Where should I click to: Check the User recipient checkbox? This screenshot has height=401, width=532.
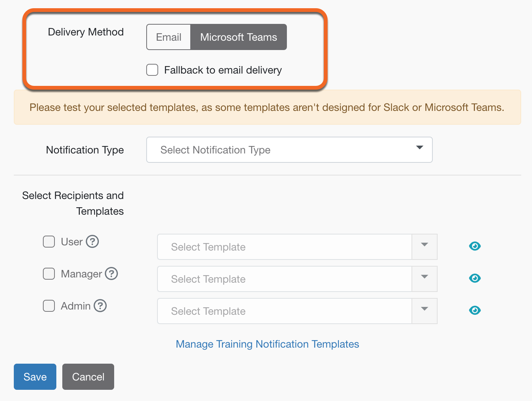coord(48,242)
